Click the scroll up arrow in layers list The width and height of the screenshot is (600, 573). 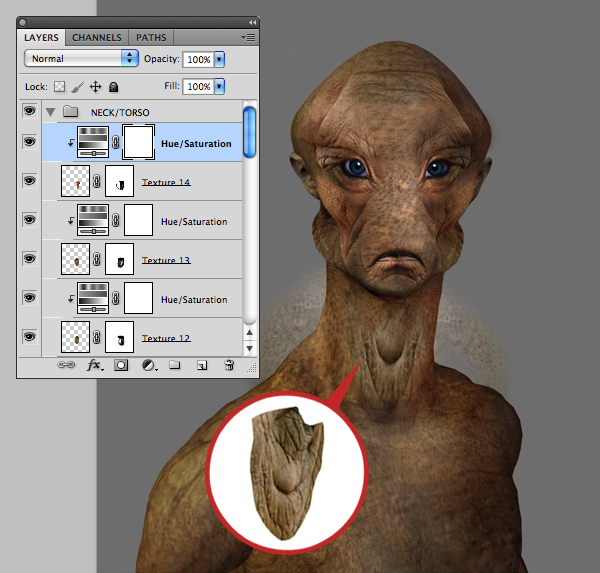tap(249, 332)
